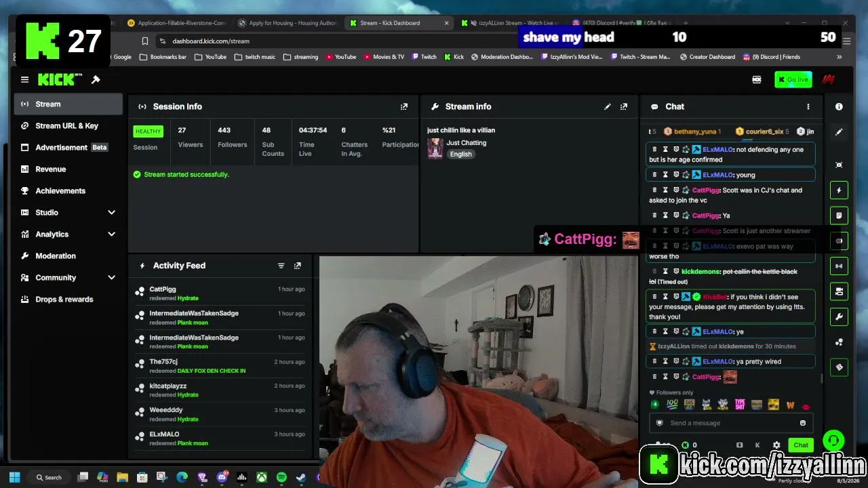Image resolution: width=868 pixels, height=488 pixels.
Task: Open the twitch music bookmarks folder
Action: [x=255, y=57]
